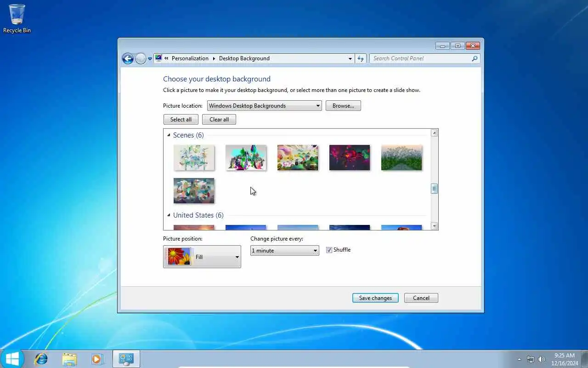Click the wallpaper list scroll up arrow
The width and height of the screenshot is (588, 368).
[434, 133]
